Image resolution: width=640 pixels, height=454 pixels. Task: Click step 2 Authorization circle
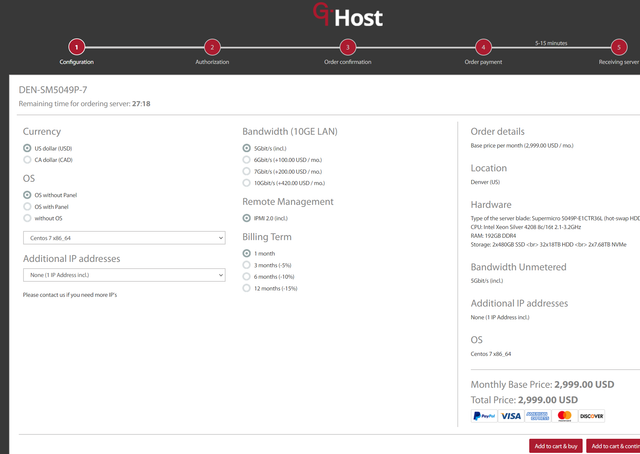[212, 47]
